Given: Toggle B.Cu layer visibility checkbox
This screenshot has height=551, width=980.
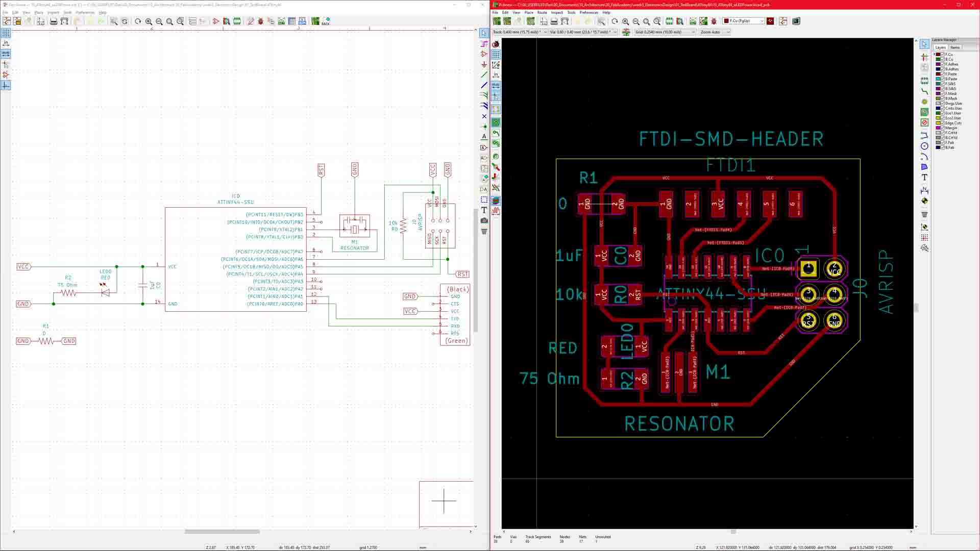Looking at the screenshot, I should tap(943, 59).
